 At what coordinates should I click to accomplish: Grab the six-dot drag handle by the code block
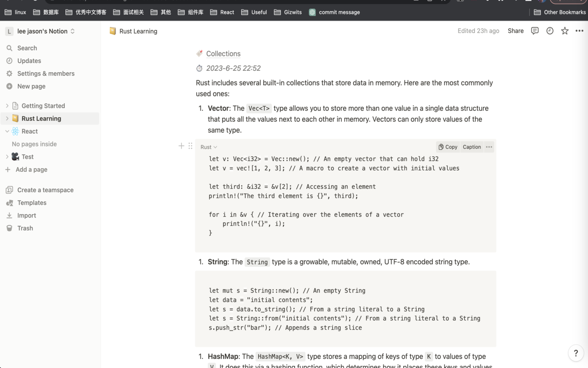coord(190,146)
